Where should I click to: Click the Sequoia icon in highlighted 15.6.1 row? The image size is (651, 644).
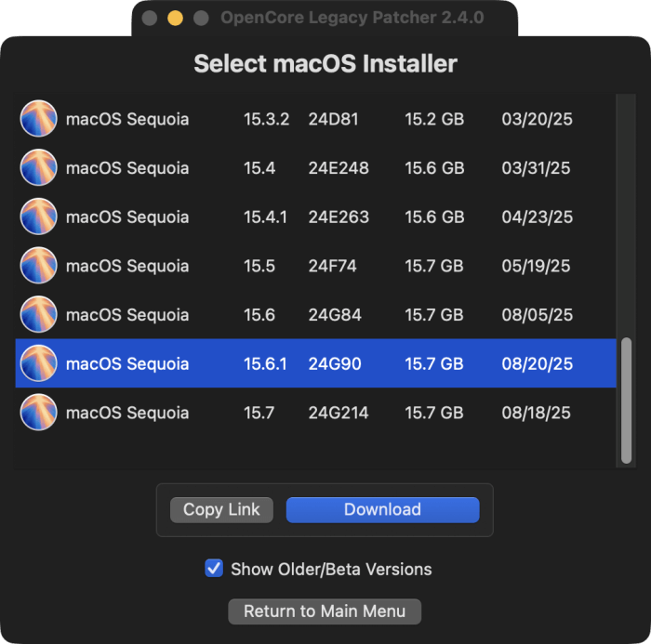[x=39, y=363]
